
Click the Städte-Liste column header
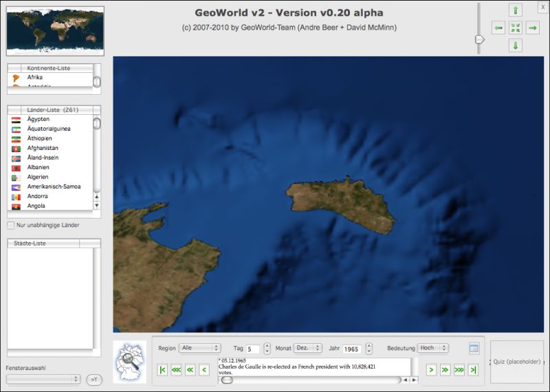pos(43,243)
